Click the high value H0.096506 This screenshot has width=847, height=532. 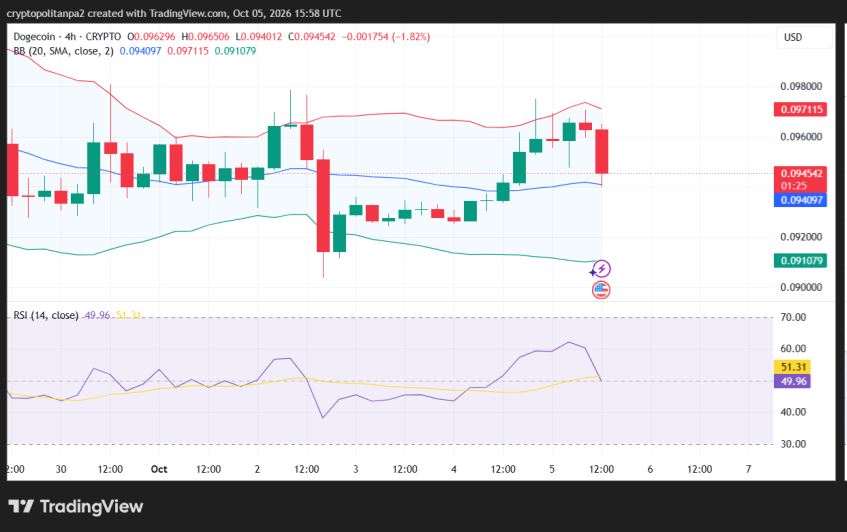[205, 37]
